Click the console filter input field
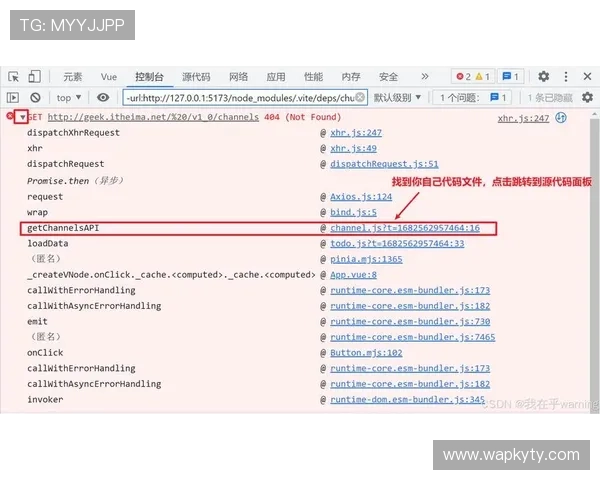The width and height of the screenshot is (600, 480). coord(242,98)
